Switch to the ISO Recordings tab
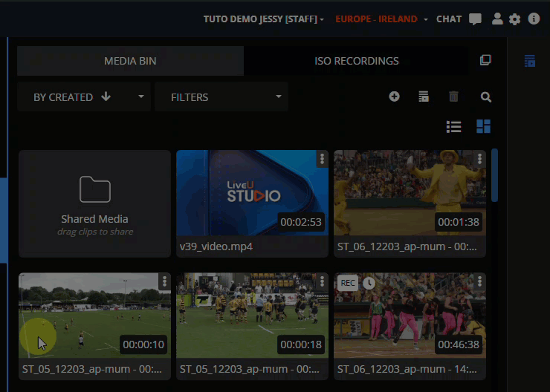This screenshot has height=392, width=550. pyautogui.click(x=356, y=61)
